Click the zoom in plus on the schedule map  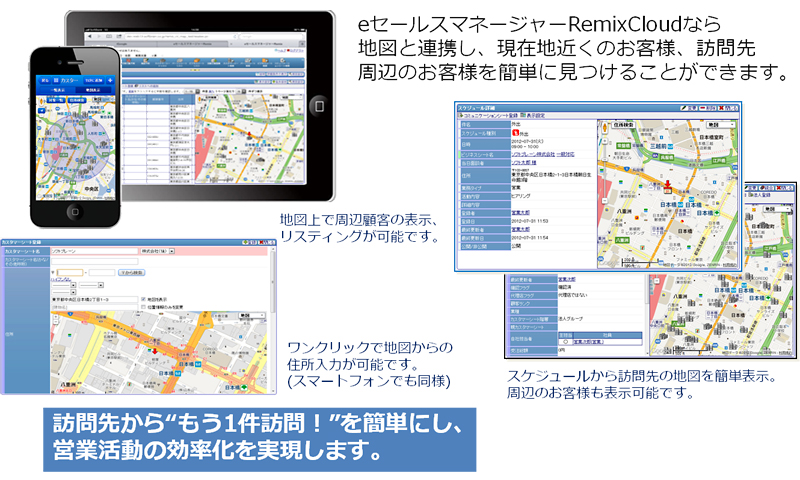pyautogui.click(x=605, y=141)
